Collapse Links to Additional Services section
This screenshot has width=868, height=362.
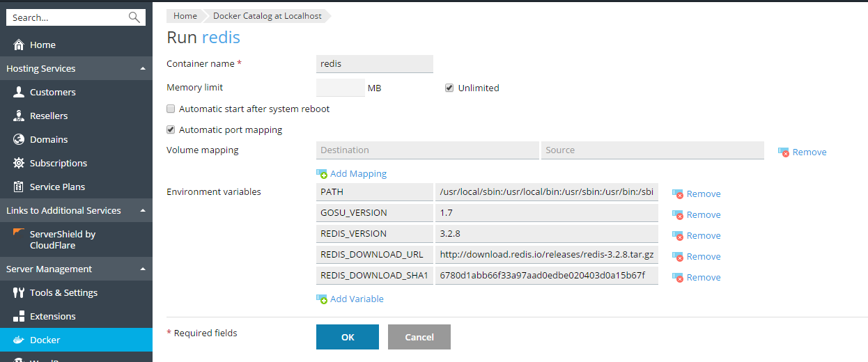tap(142, 210)
